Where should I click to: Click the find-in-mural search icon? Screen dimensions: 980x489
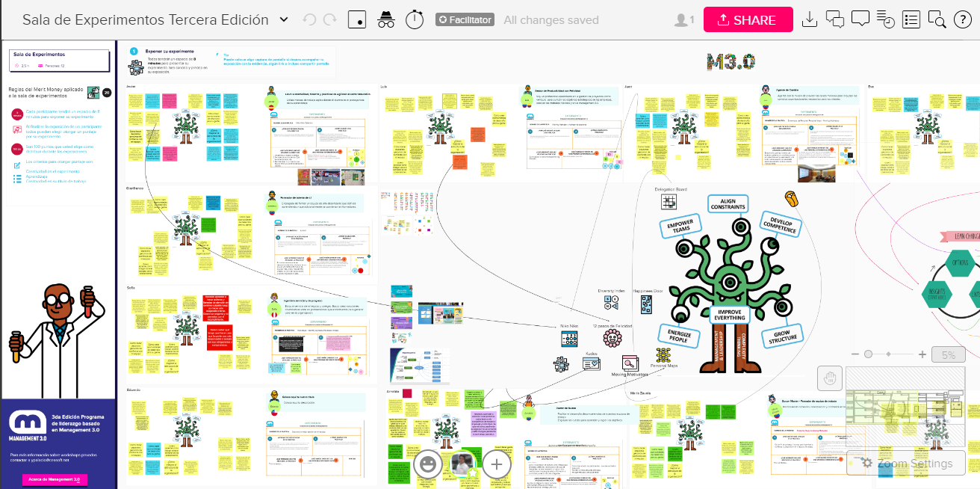[x=937, y=20]
